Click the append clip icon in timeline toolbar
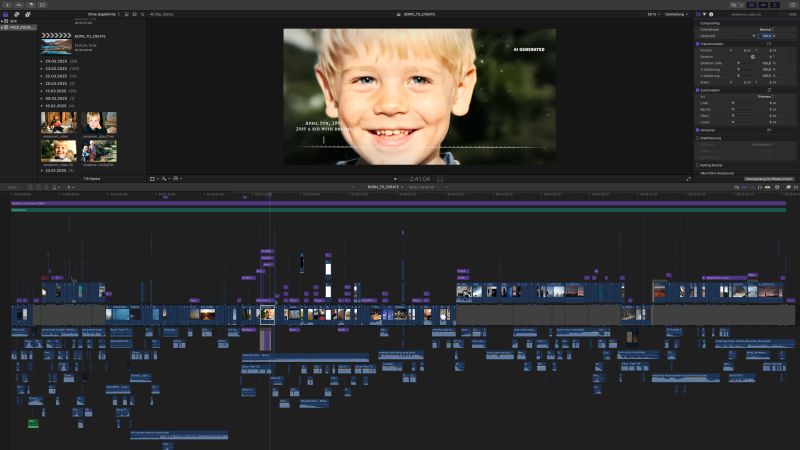This screenshot has height=450, width=800. coord(46,187)
